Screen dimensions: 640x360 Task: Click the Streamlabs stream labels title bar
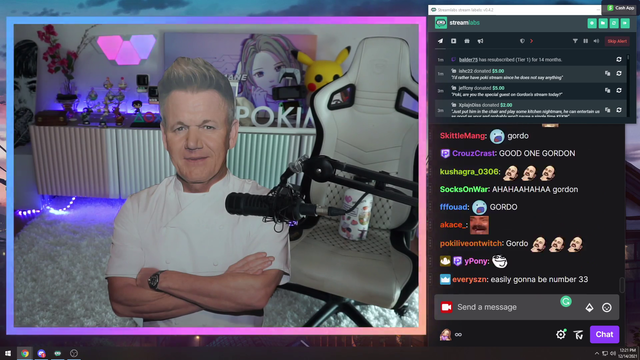[x=514, y=10]
